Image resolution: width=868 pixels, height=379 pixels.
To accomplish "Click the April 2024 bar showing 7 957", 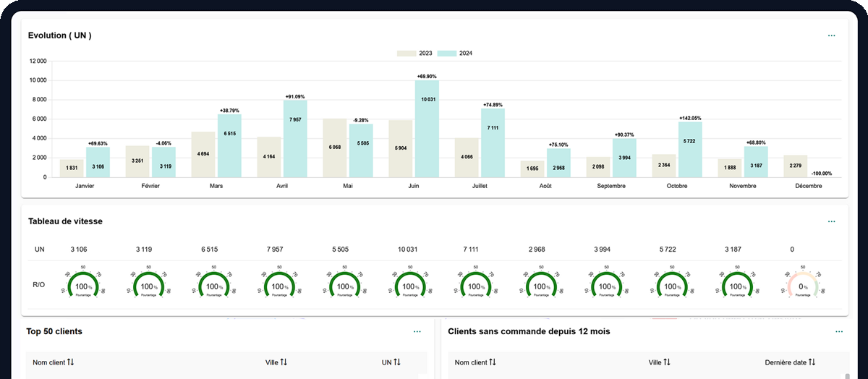I will (x=295, y=139).
